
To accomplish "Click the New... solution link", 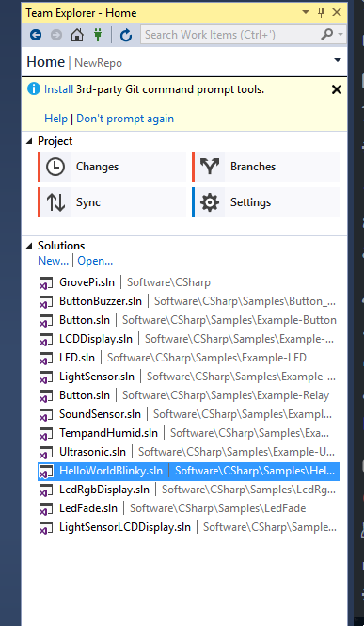I will [x=53, y=261].
